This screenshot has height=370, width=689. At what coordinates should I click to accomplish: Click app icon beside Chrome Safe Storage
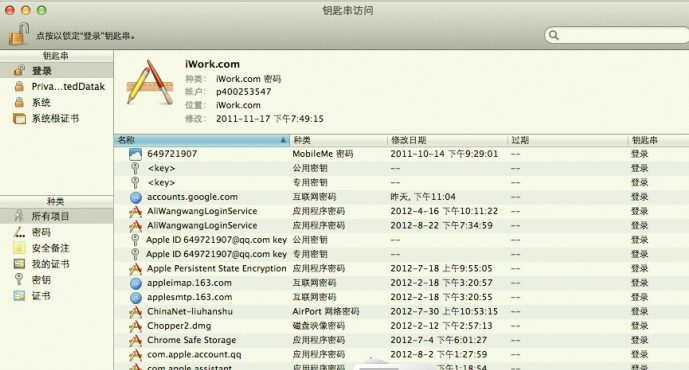tap(135, 340)
